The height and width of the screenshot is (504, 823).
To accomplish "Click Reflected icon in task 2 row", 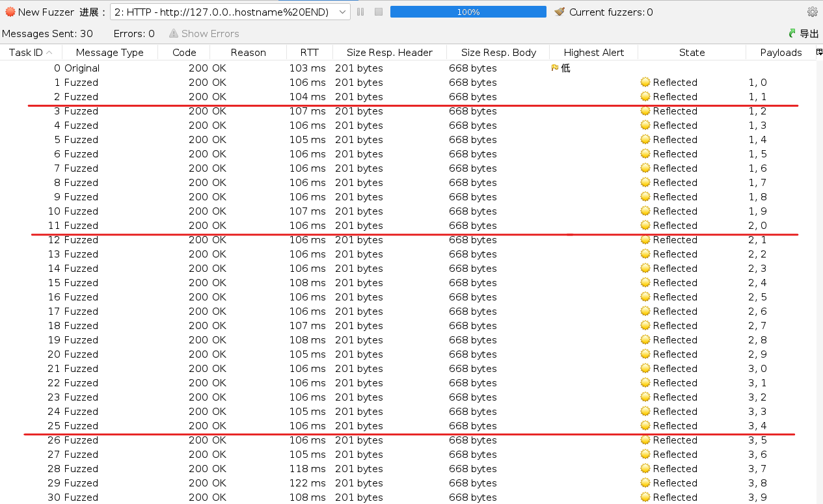I will point(645,96).
